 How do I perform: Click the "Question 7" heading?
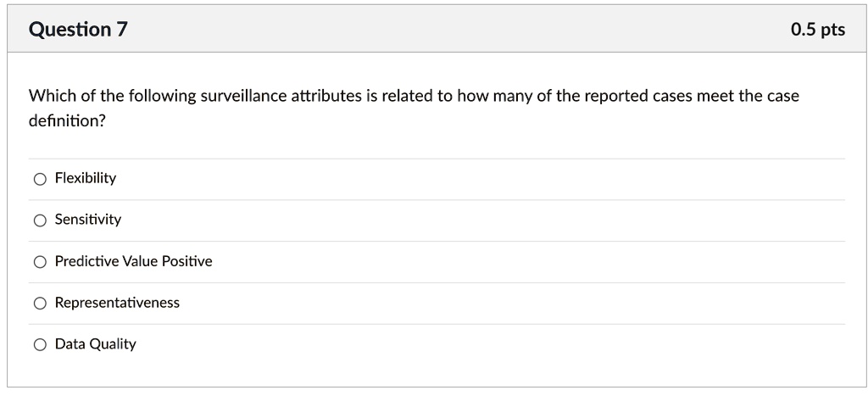(x=78, y=29)
